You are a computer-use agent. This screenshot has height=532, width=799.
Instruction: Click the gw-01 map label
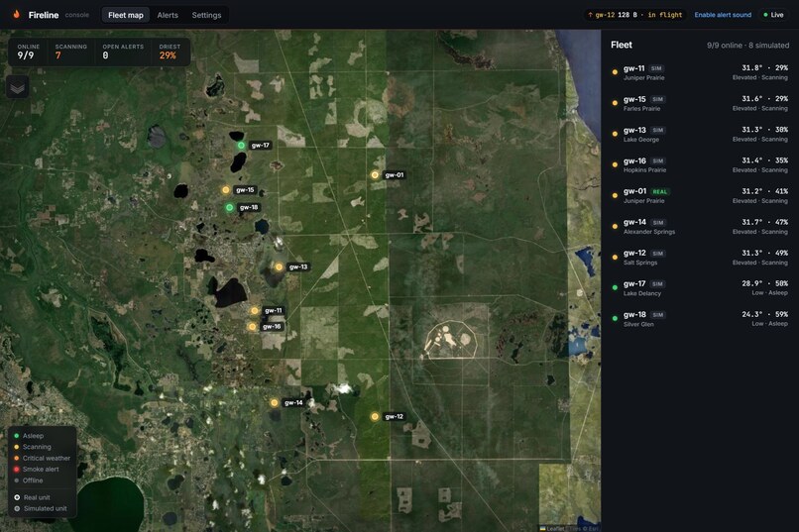coord(395,174)
